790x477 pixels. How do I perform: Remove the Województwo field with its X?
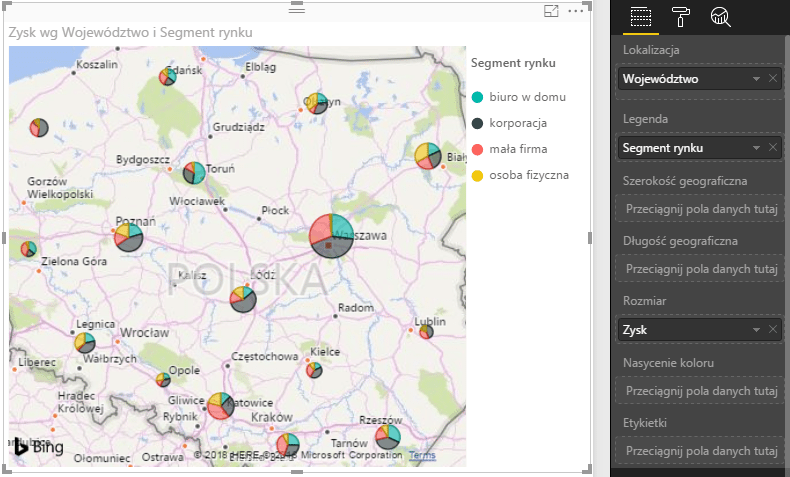(773, 79)
